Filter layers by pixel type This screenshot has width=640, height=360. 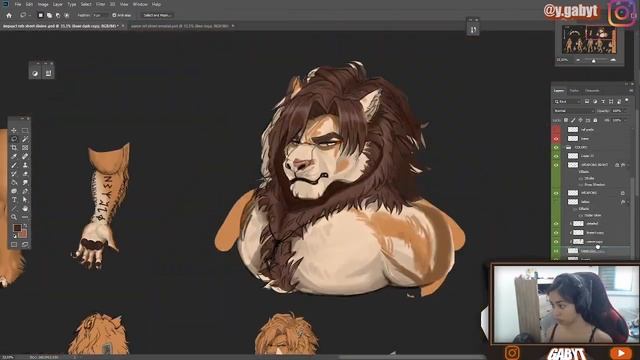coord(587,101)
